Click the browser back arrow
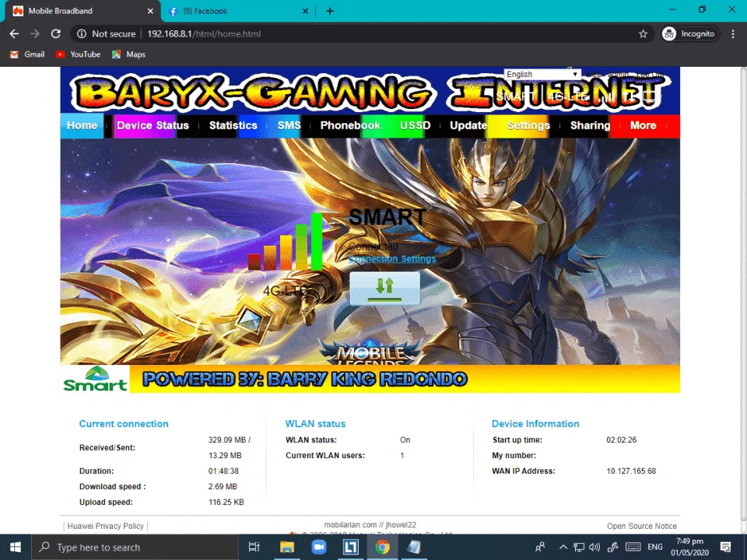 coord(14,33)
